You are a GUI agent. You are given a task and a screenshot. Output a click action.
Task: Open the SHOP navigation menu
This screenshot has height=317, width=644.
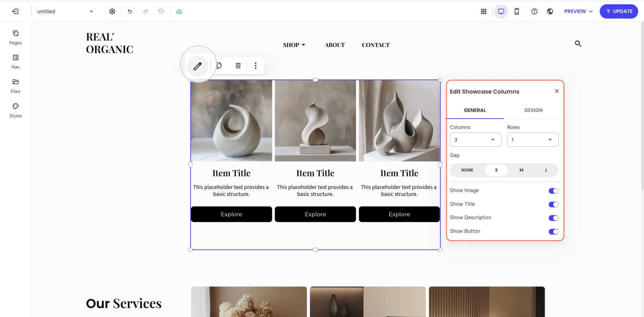click(x=294, y=45)
